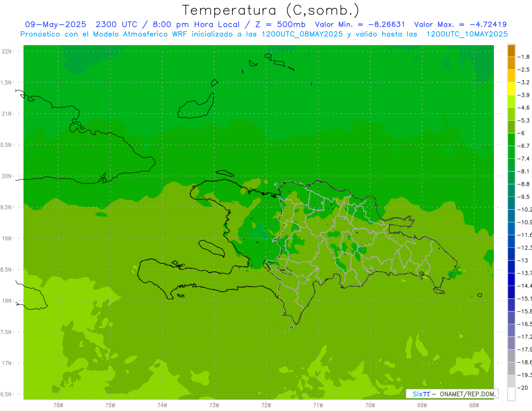Screen dimensions: 532x411
Task: Click the '0.5N' latitude label
Action: 6,145
